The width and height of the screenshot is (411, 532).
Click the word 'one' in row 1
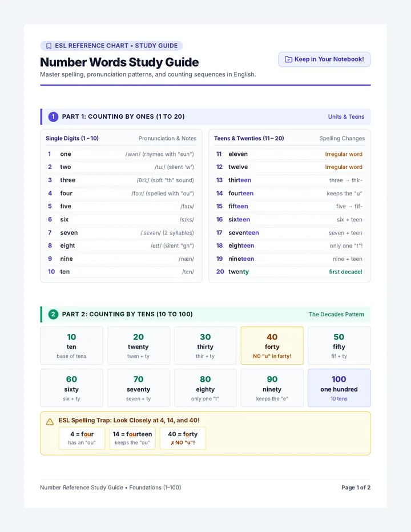click(x=66, y=154)
